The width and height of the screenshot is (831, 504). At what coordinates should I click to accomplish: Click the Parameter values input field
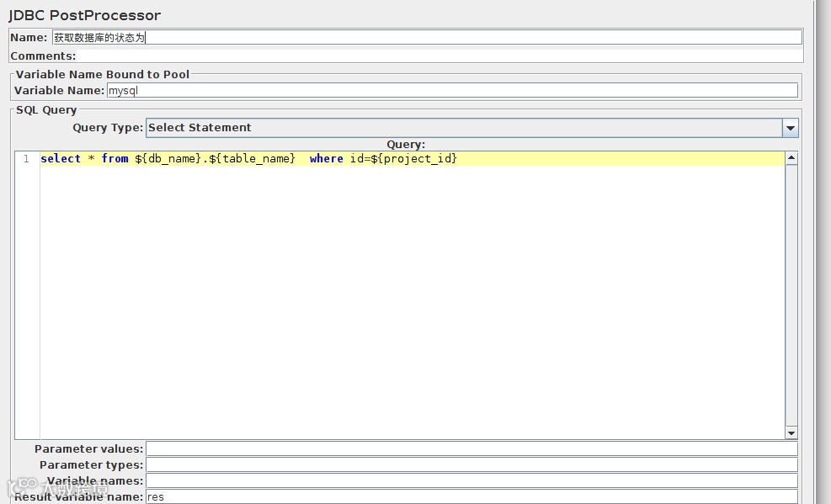coord(471,449)
